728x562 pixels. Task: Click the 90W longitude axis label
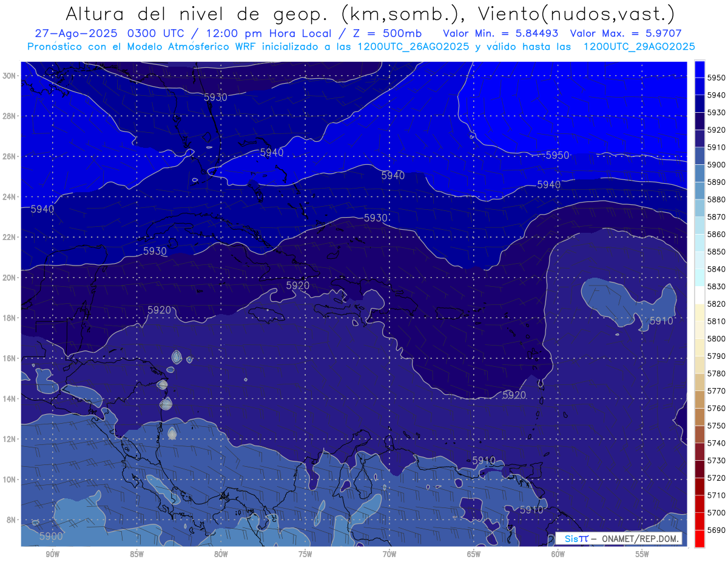(52, 554)
